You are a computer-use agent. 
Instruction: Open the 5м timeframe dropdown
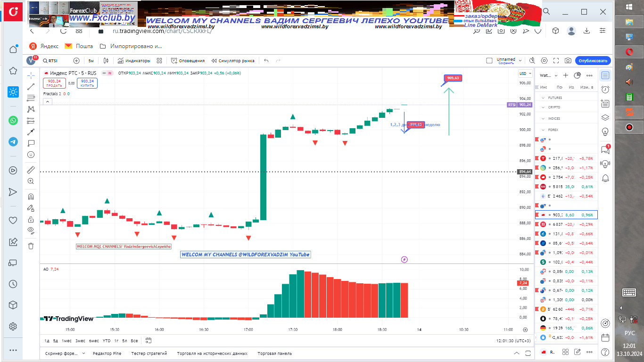tap(91, 61)
